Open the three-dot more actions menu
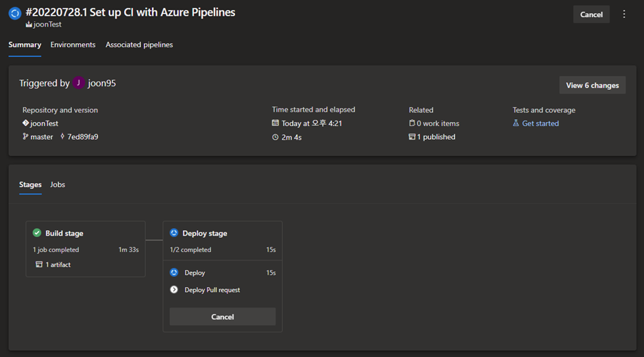 click(x=623, y=14)
